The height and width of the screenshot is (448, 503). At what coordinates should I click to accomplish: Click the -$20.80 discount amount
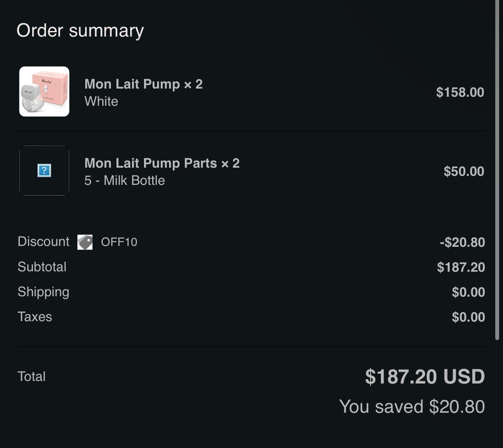click(x=462, y=242)
